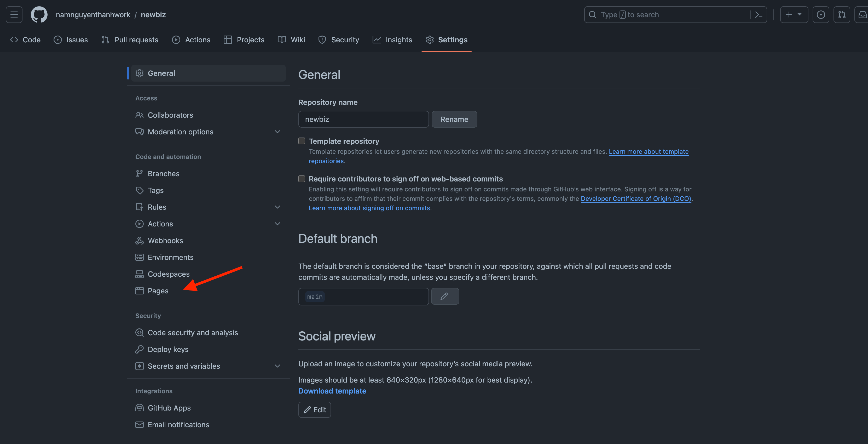Click the search magnifier icon

[592, 14]
